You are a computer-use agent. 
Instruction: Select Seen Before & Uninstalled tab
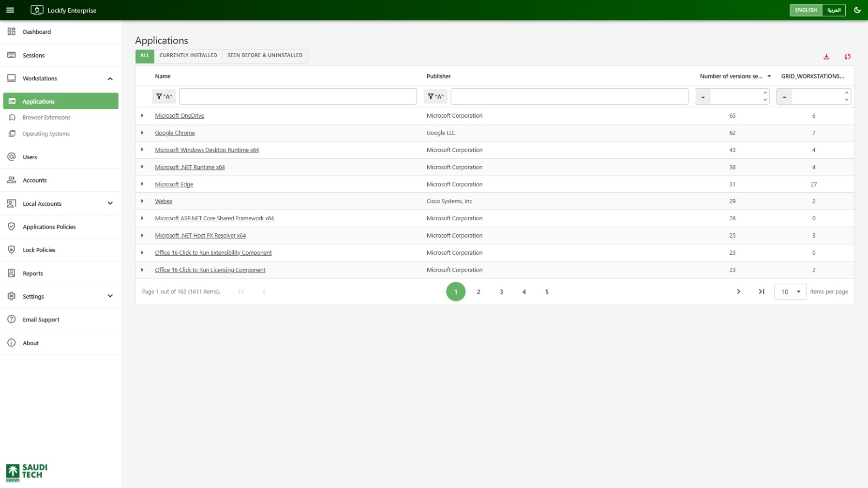[265, 56]
